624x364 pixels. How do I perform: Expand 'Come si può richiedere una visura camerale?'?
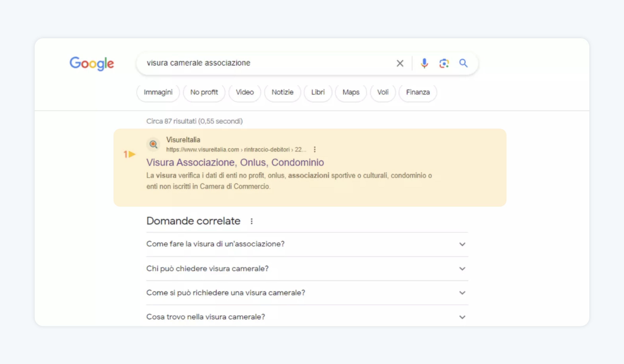[307, 293]
